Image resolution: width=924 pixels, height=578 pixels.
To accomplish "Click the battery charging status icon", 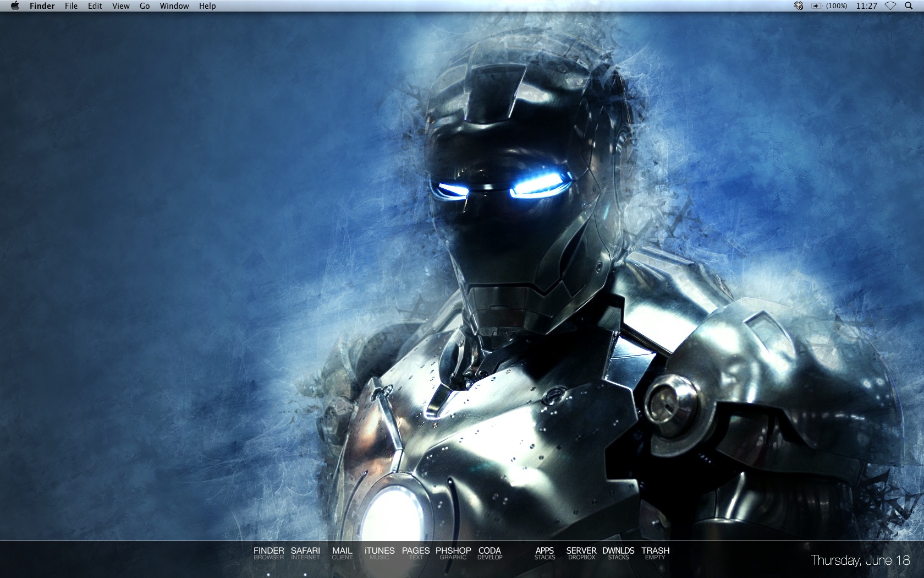I will [817, 6].
